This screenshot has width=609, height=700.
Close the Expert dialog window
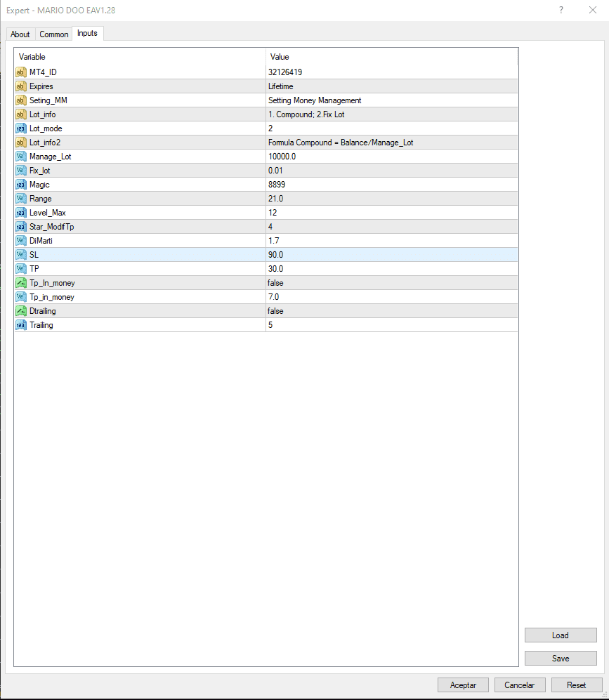coord(593,10)
